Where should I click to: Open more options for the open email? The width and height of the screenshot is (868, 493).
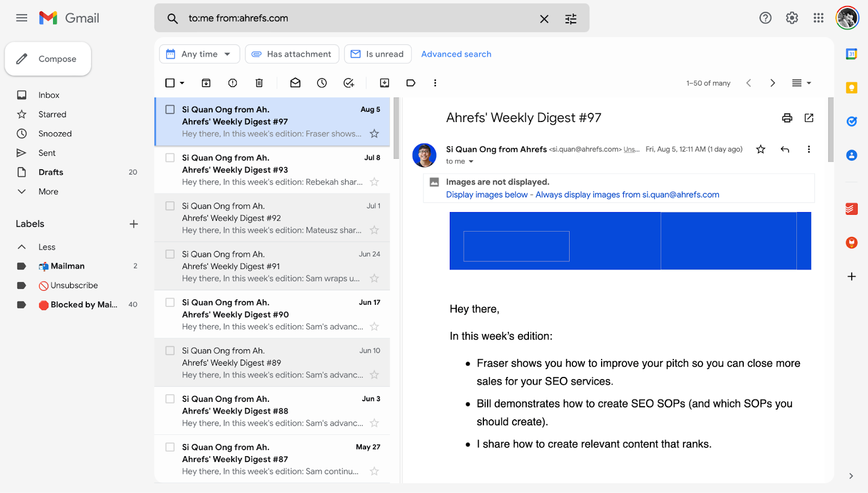(x=809, y=149)
